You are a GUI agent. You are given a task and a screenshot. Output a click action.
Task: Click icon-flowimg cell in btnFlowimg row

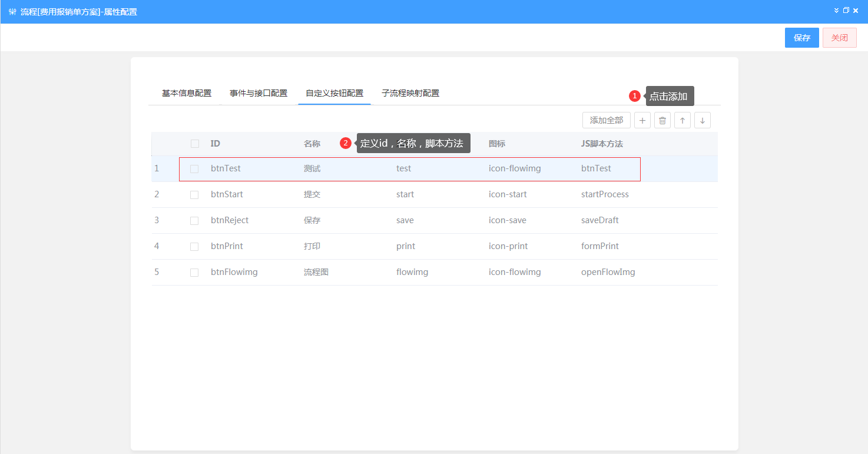pos(515,272)
